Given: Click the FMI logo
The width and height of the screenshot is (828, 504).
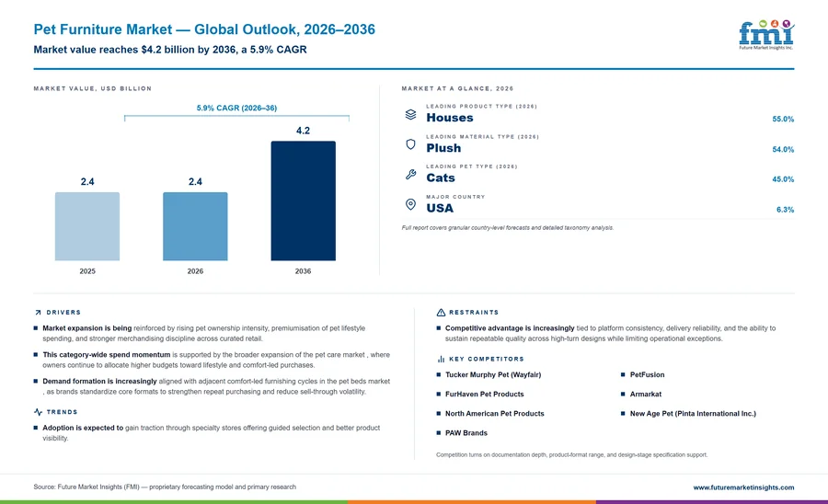Looking at the screenshot, I should point(766,35).
